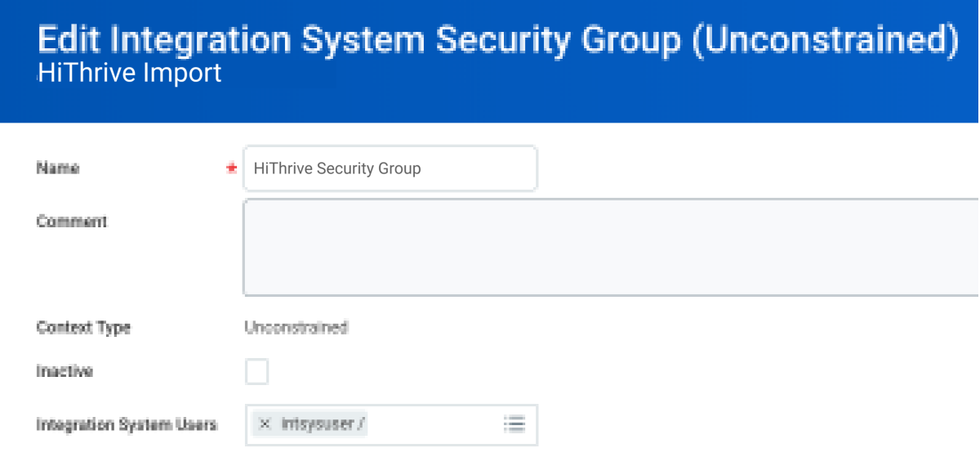Click the HiThrive Security Group text in Name
This screenshot has height=466, width=980.
click(x=337, y=168)
